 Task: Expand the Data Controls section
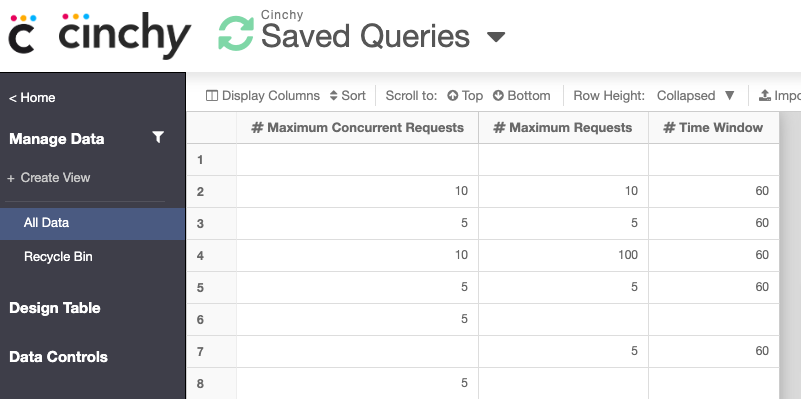point(58,357)
